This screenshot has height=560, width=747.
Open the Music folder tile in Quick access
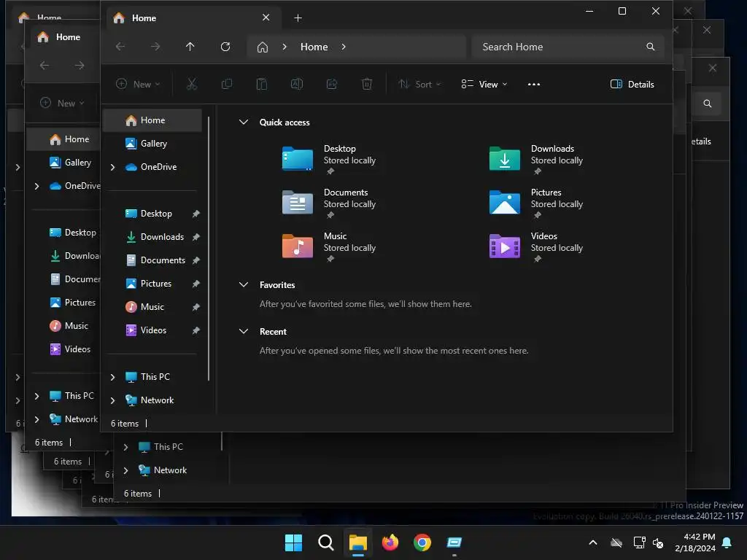[329, 246]
